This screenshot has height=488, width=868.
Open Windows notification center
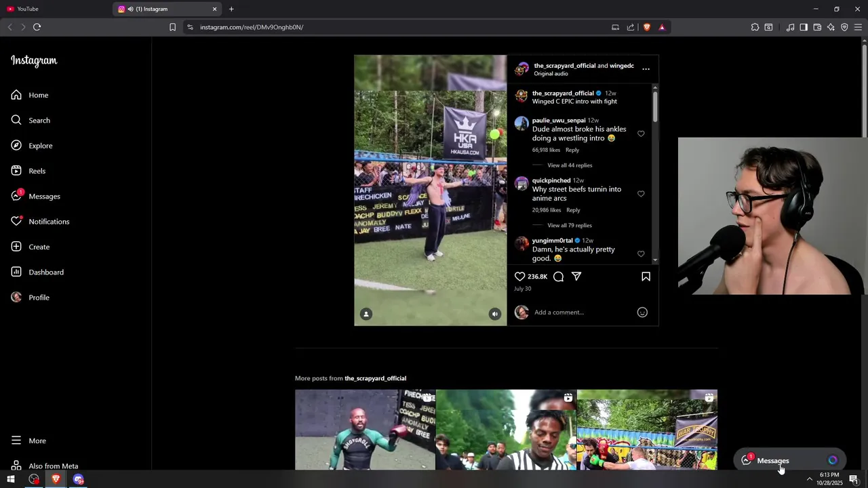(x=854, y=479)
